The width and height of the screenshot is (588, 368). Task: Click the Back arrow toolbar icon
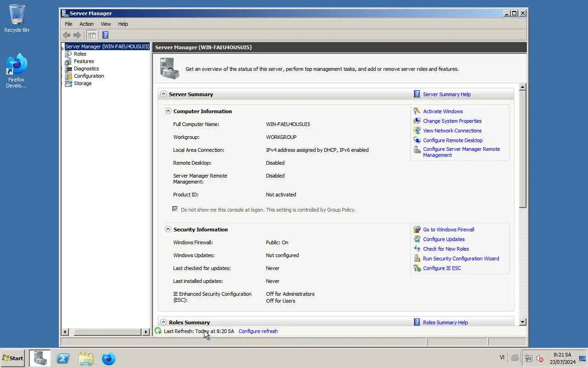(x=67, y=35)
